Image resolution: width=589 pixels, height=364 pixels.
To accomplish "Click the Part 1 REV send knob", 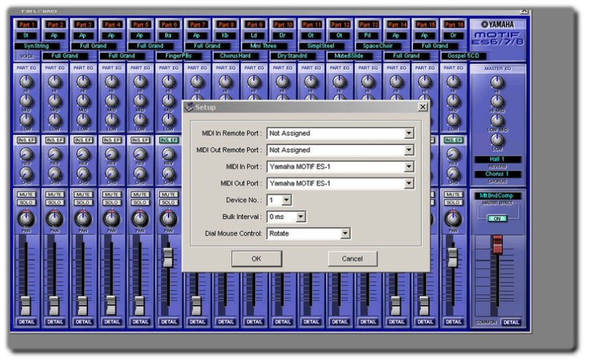I will pos(26,154).
